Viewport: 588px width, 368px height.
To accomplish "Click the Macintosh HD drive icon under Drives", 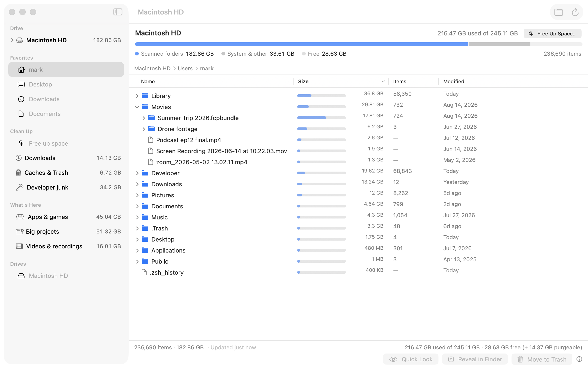I will pos(21,276).
